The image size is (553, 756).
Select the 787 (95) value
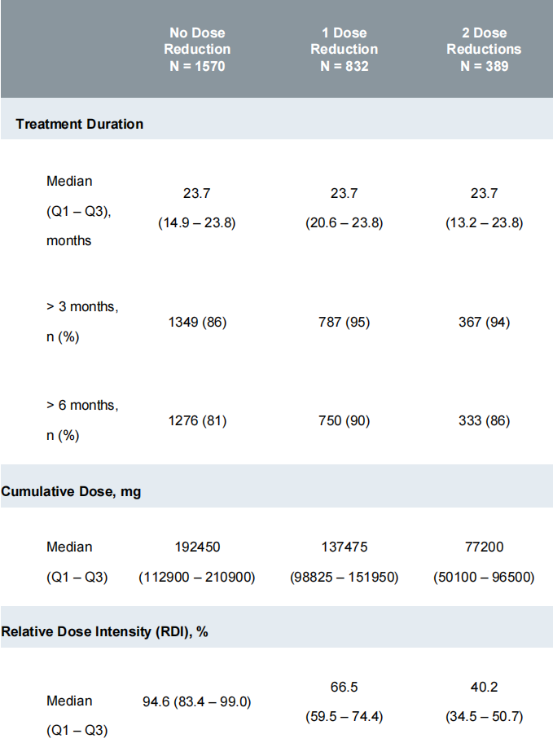pos(344,322)
